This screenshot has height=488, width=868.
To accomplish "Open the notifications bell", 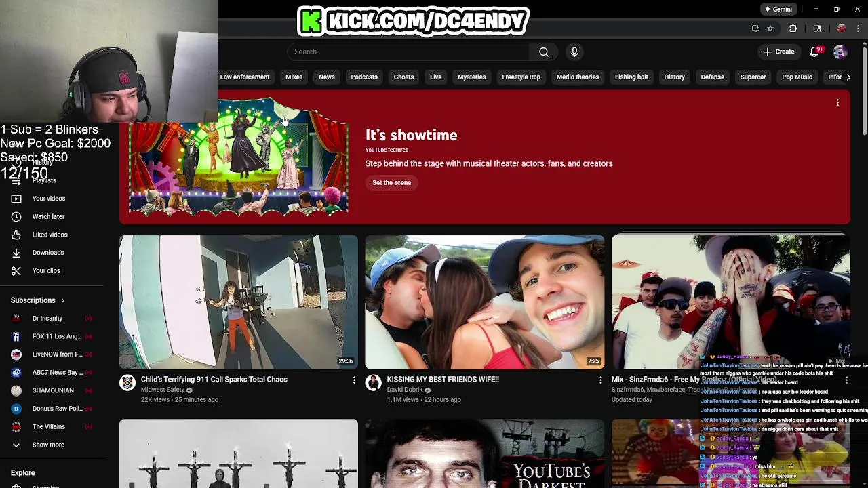I will click(814, 52).
